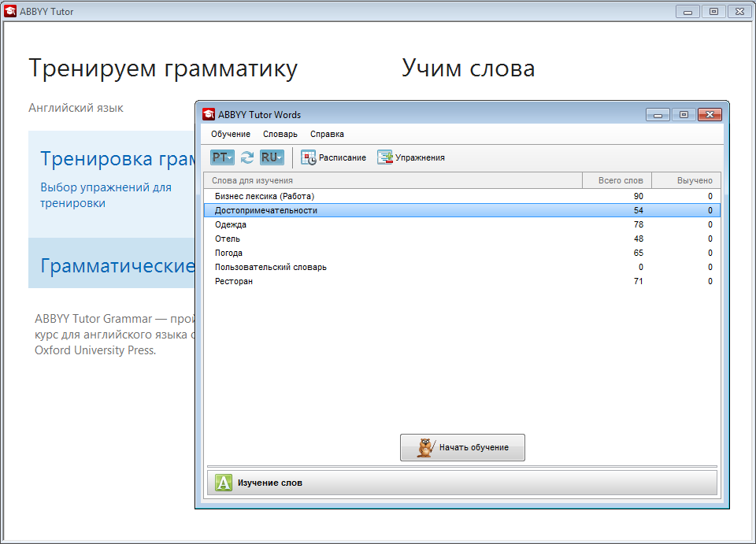Maximize the ABBYY Tutor Words window
Screen dimensions: 756x544
point(684,114)
